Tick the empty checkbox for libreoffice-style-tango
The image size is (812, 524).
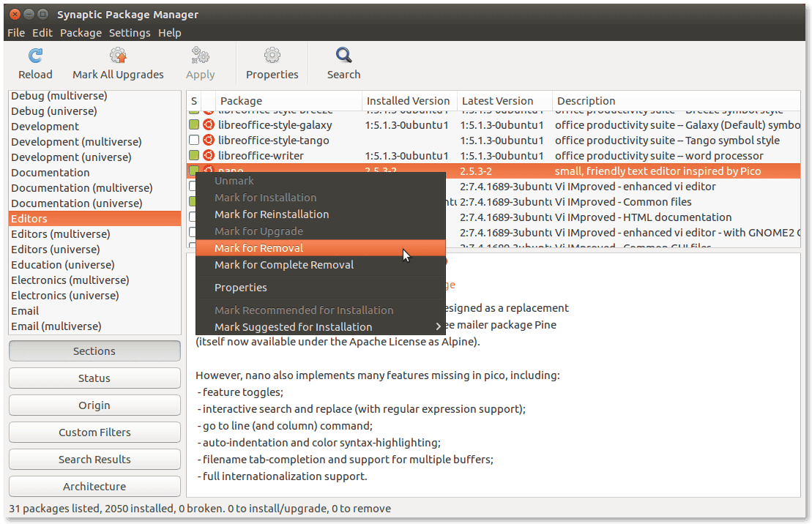194,141
